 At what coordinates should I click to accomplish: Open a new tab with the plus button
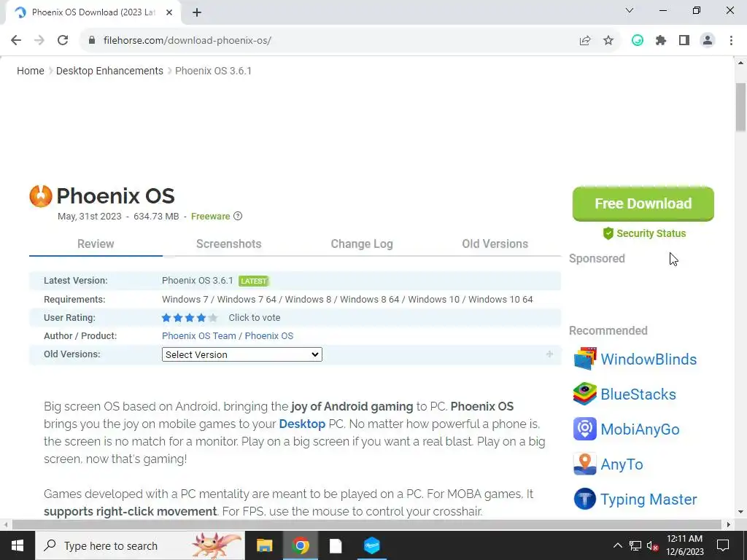(197, 13)
